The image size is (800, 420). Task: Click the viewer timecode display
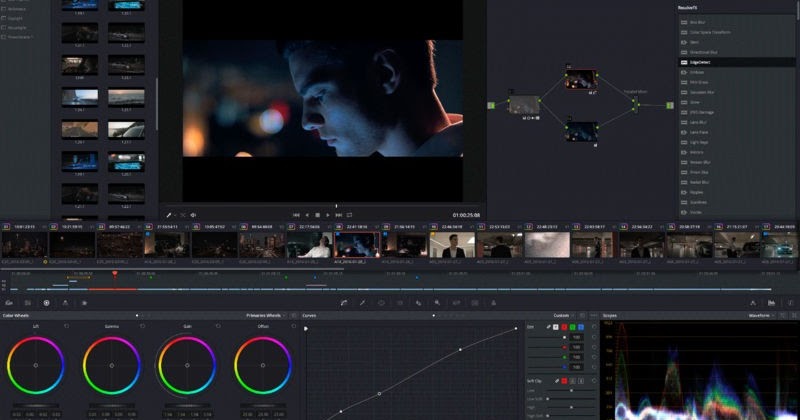pos(466,215)
